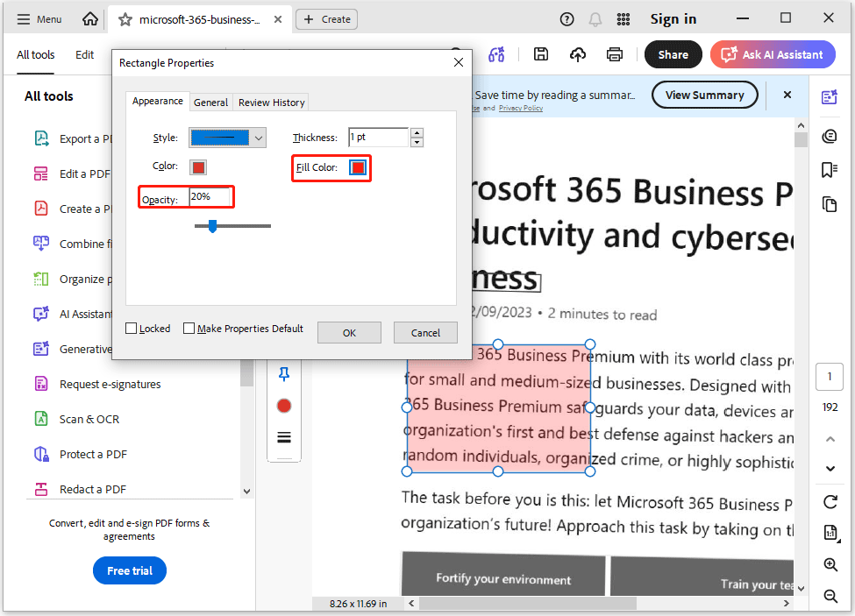The width and height of the screenshot is (855, 616).
Task: Open the line thickness menu icon in quick toolbar
Action: point(284,437)
